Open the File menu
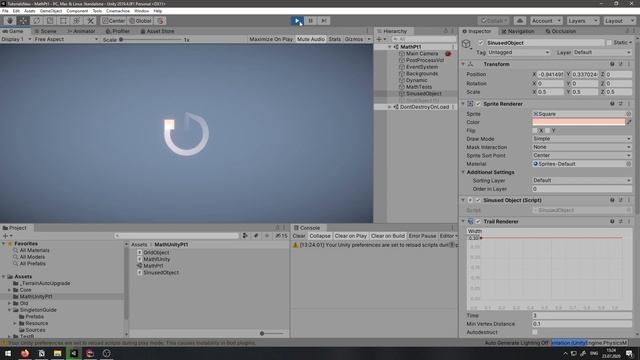The image size is (640, 360). click(x=5, y=11)
